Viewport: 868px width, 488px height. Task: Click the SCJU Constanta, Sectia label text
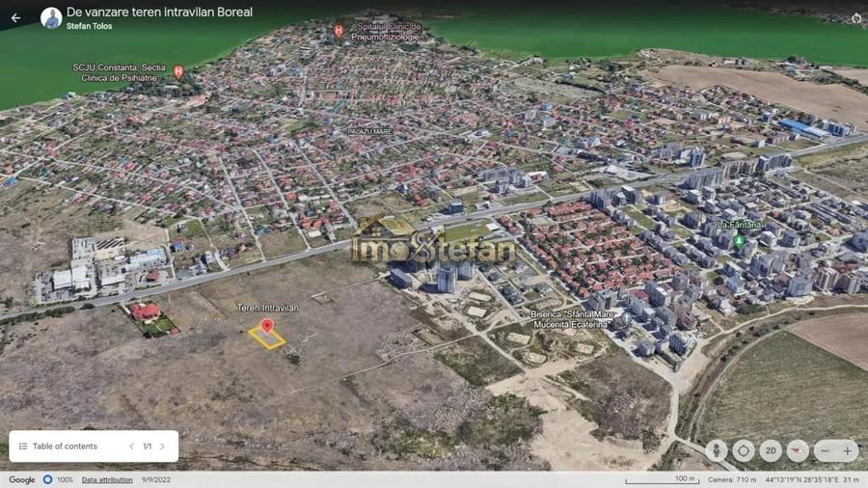coord(119,68)
